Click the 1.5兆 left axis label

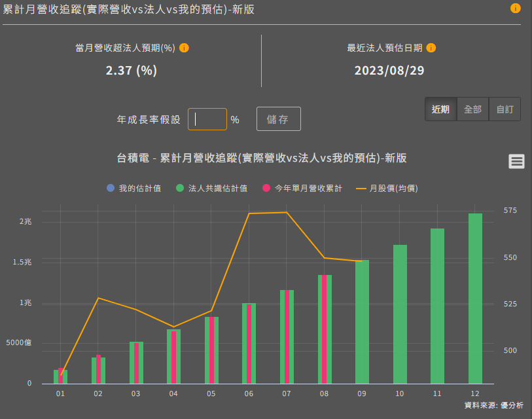(22, 262)
